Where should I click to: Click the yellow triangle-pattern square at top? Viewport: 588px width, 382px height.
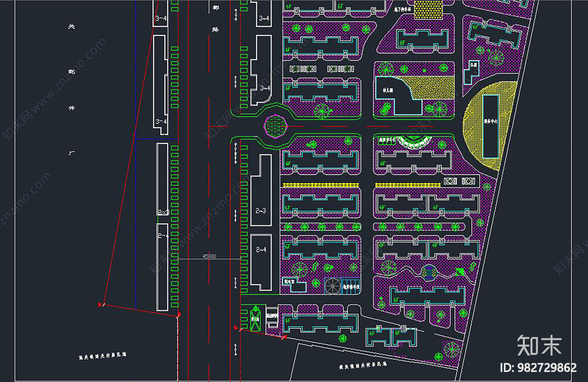(x=428, y=10)
